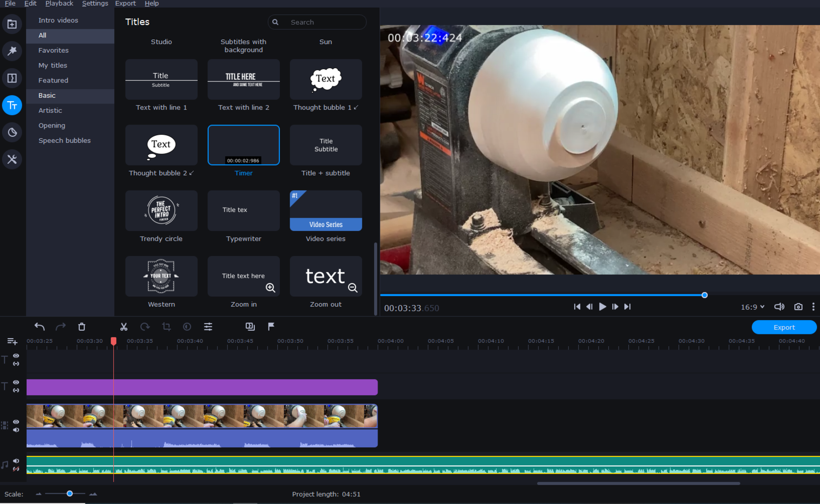Take a snapshot with camera icon
820x504 pixels.
(798, 307)
